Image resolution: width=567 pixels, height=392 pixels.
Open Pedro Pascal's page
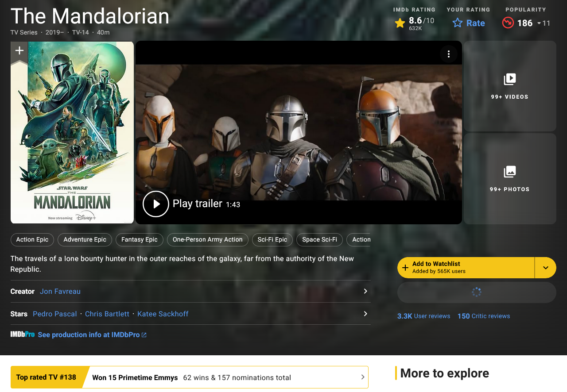pyautogui.click(x=55, y=314)
